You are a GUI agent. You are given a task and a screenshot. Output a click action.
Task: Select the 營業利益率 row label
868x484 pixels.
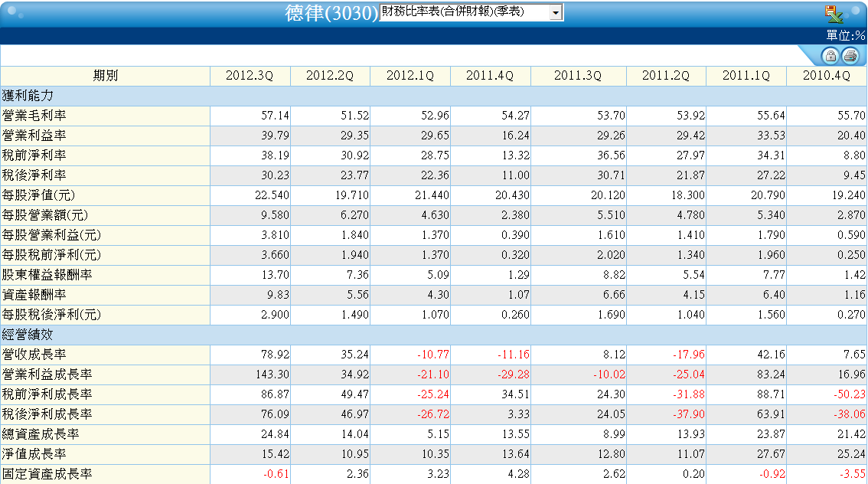tap(34, 136)
